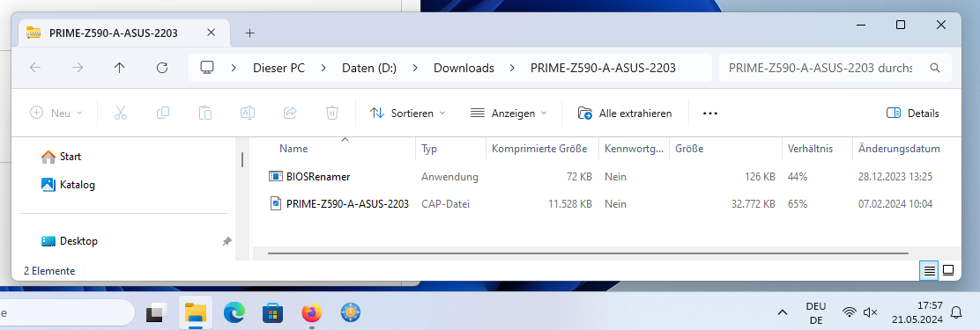Open Task View from taskbar

(157, 312)
